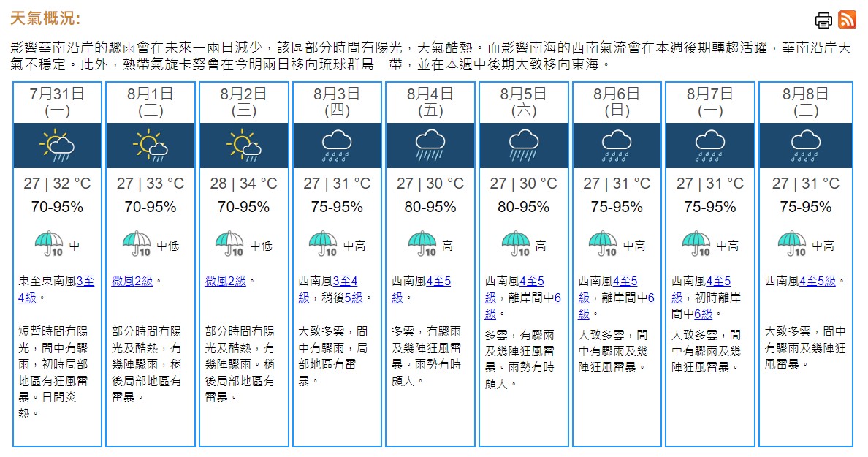Image resolution: width=868 pixels, height=457 pixels.
Task: Click the umbrella icon under August 5
Action: 516,243
